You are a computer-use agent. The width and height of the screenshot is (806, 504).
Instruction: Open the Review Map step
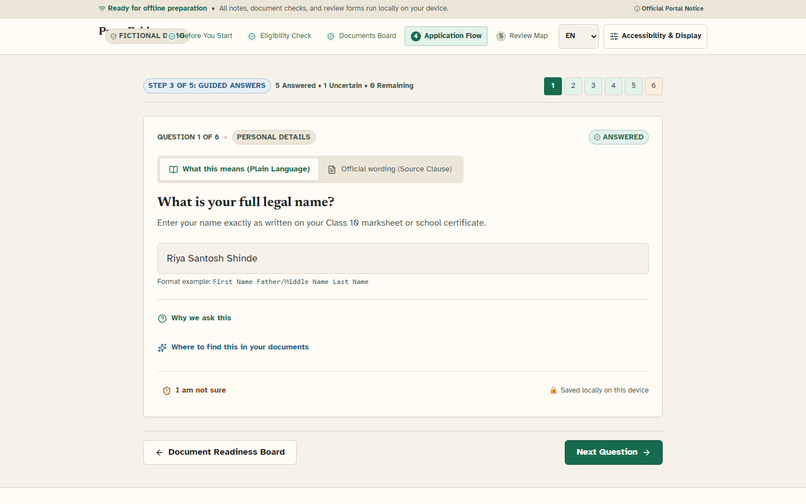click(522, 36)
